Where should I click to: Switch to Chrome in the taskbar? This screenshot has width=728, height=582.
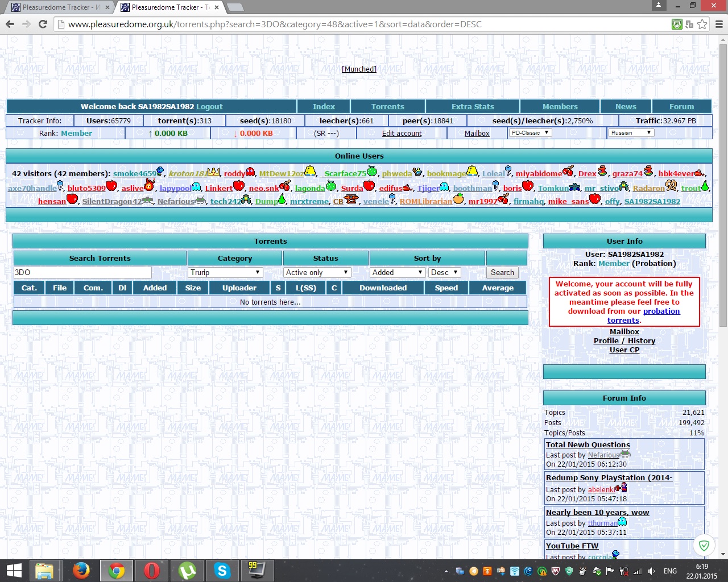click(117, 571)
